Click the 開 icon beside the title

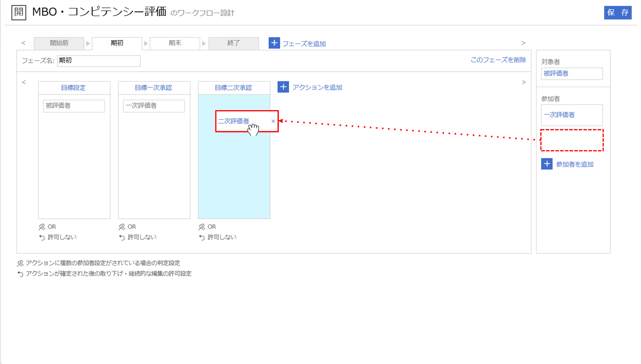(x=19, y=12)
